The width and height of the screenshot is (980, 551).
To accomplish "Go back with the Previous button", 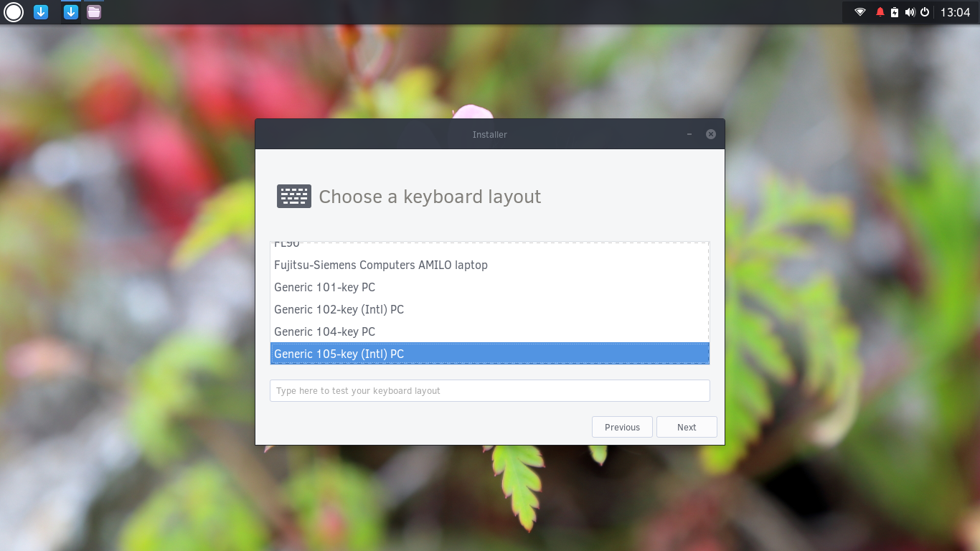I will click(622, 427).
